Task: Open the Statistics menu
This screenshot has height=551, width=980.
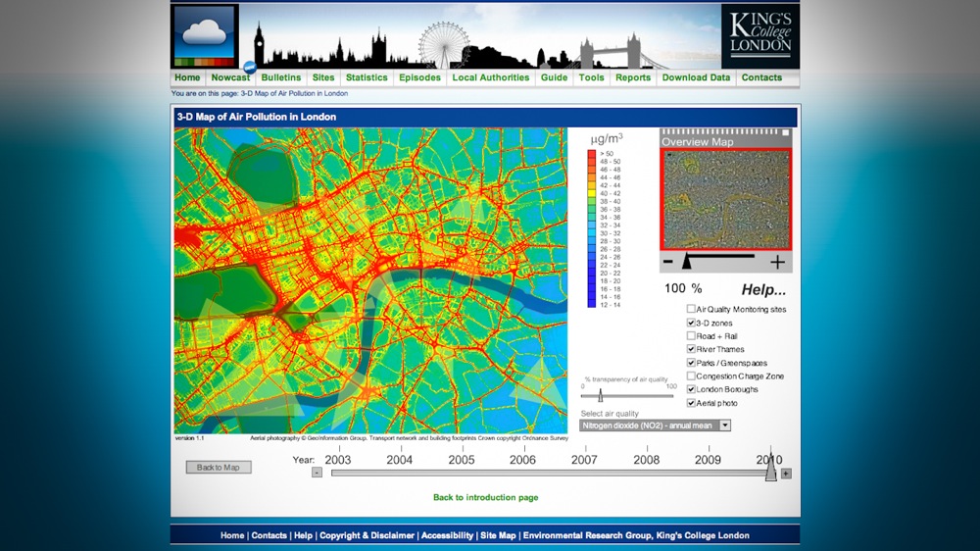Action: [x=367, y=77]
